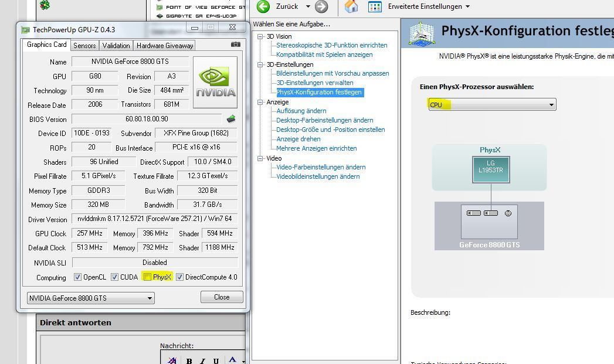This screenshot has height=364, width=614.
Task: Click the home icon in NVIDIA toolbar
Action: (351, 6)
